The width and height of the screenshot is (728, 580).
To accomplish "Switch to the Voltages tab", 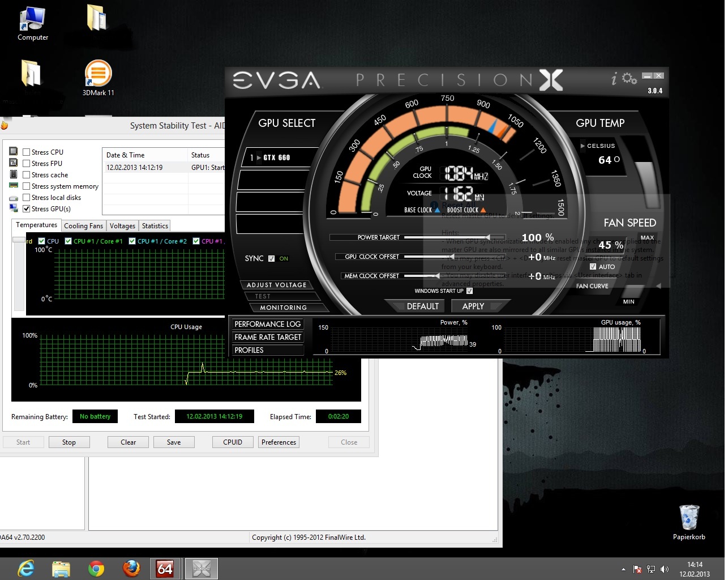I will (122, 225).
